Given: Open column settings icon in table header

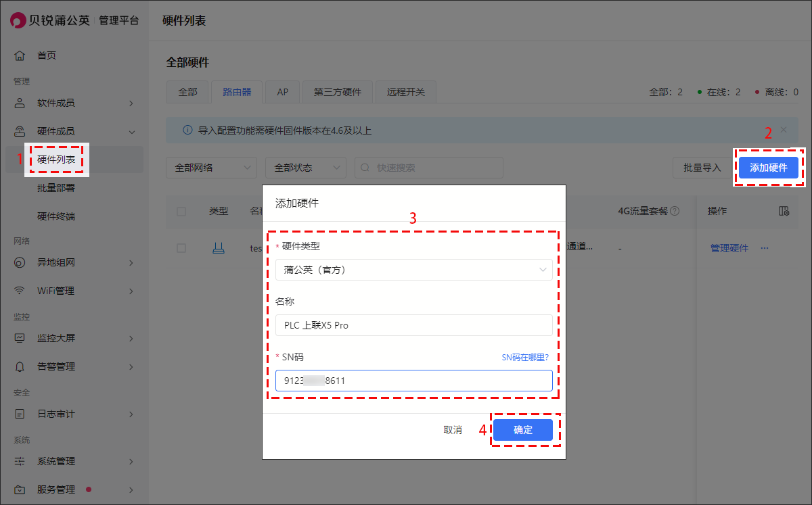Looking at the screenshot, I should (784, 212).
